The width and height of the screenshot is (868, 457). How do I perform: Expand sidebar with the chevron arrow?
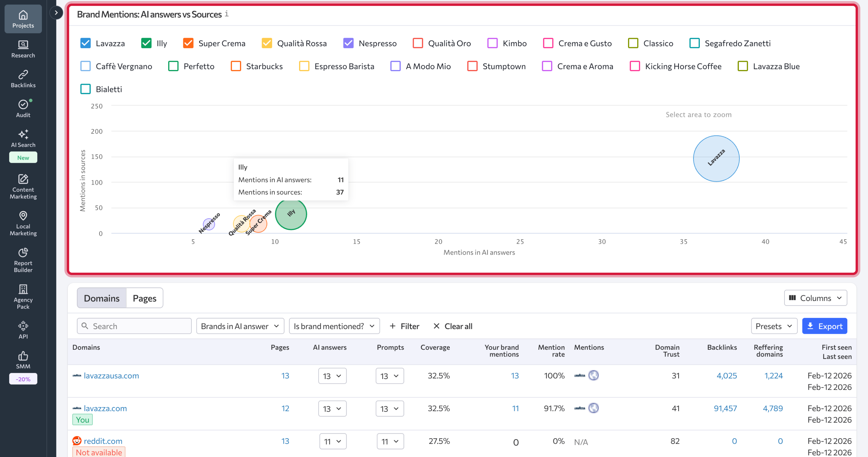(56, 13)
